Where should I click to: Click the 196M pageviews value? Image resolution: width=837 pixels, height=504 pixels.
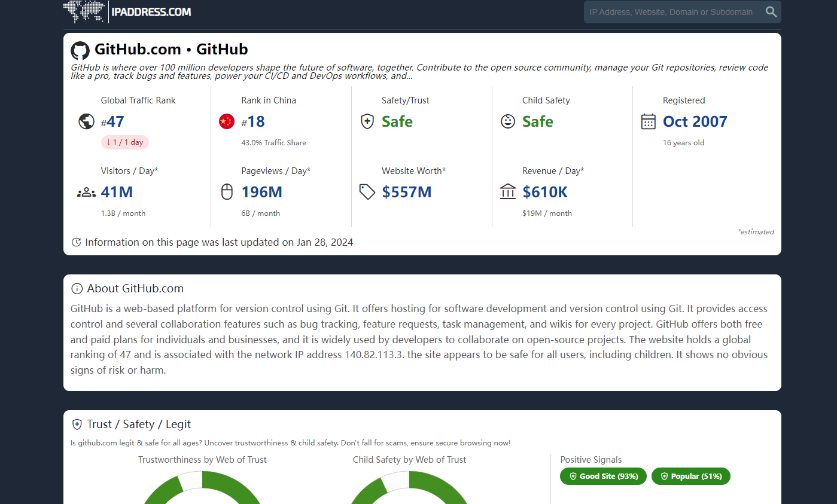pos(262,192)
